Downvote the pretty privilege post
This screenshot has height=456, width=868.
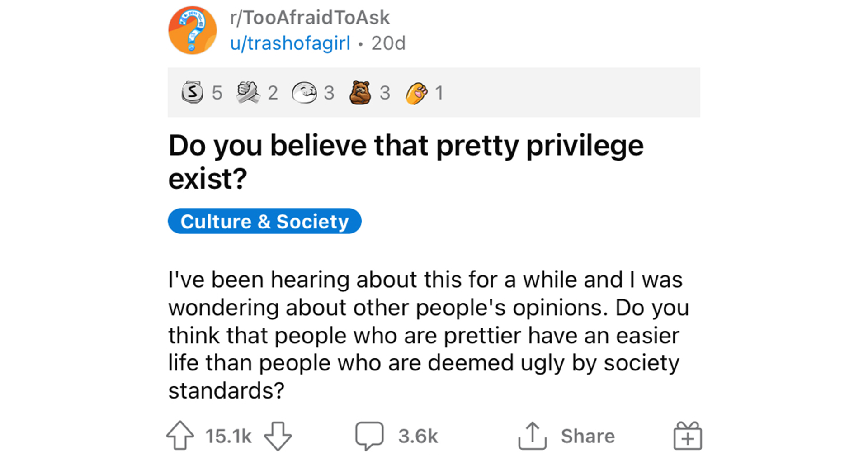[x=278, y=436]
